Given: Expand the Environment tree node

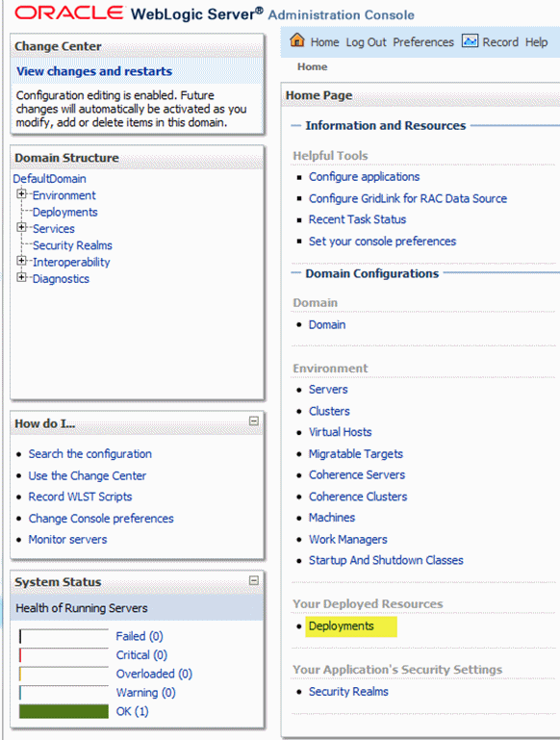Looking at the screenshot, I should click(21, 194).
